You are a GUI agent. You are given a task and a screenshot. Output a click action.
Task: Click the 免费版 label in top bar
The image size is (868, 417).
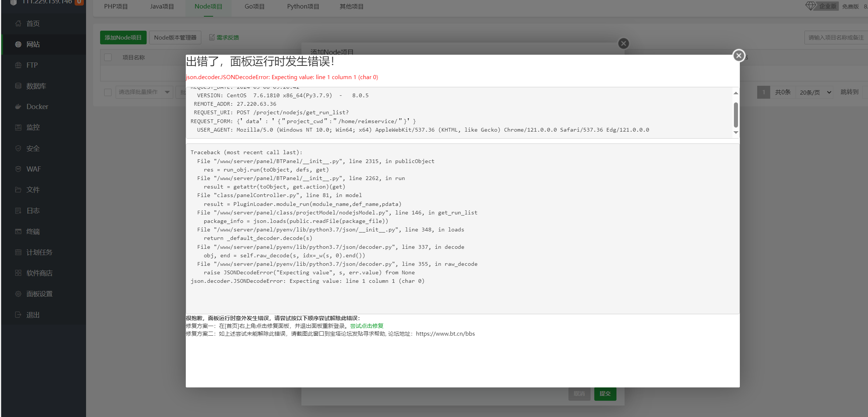tap(850, 6)
